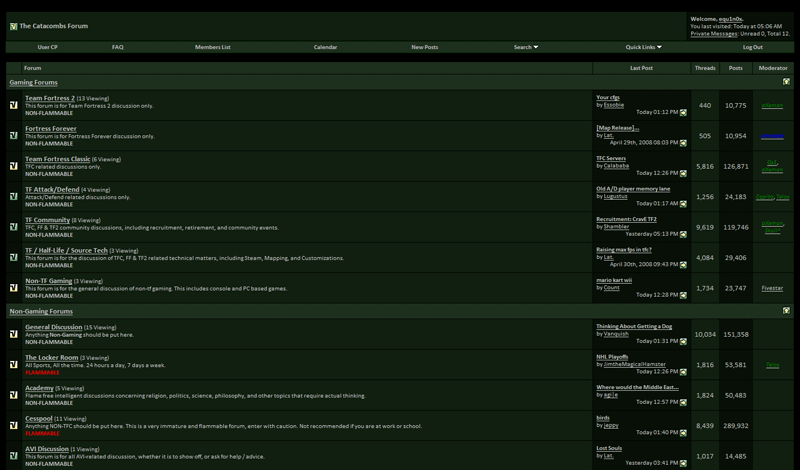Image resolution: width=800 pixels, height=470 pixels.
Task: Go to last post icon for 'NHL Playoffs'
Action: (x=683, y=372)
